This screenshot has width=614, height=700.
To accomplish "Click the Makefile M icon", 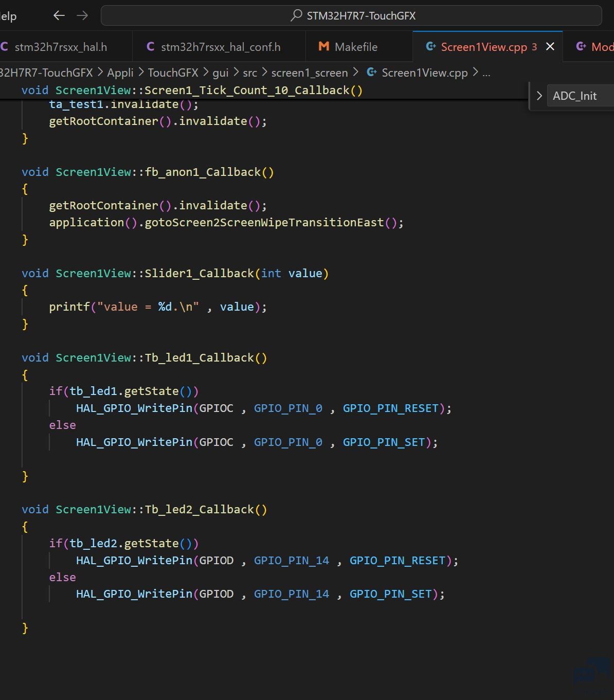I will [x=323, y=47].
